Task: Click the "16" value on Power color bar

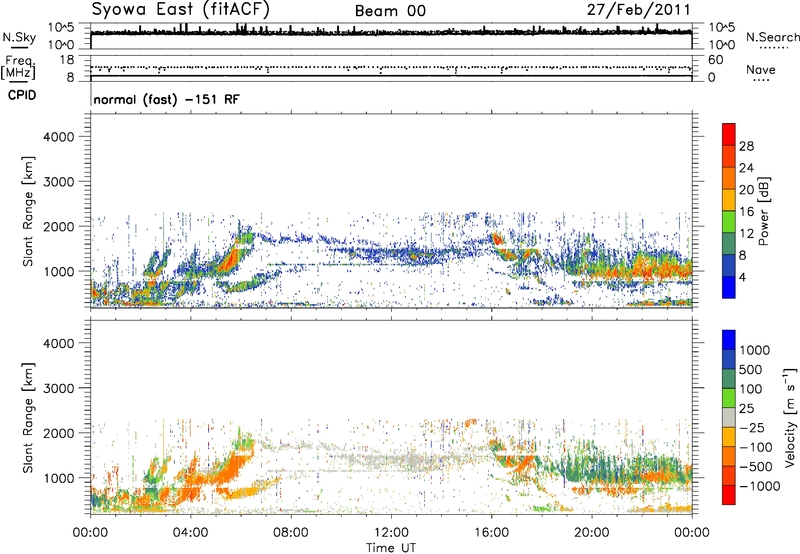Action: (x=746, y=212)
